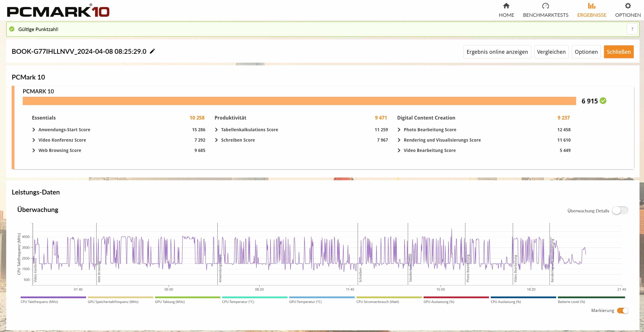Expand the Anwendungs-Start Score row
This screenshot has width=644, height=332.
(x=34, y=129)
